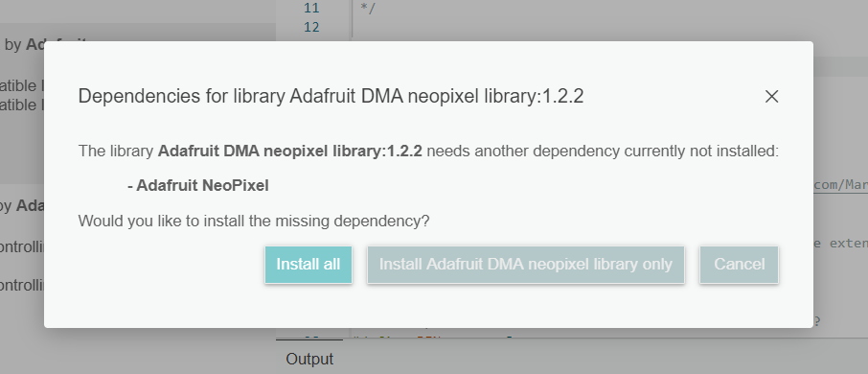Click the Install all button
The width and height of the screenshot is (868, 374).
click(x=308, y=265)
